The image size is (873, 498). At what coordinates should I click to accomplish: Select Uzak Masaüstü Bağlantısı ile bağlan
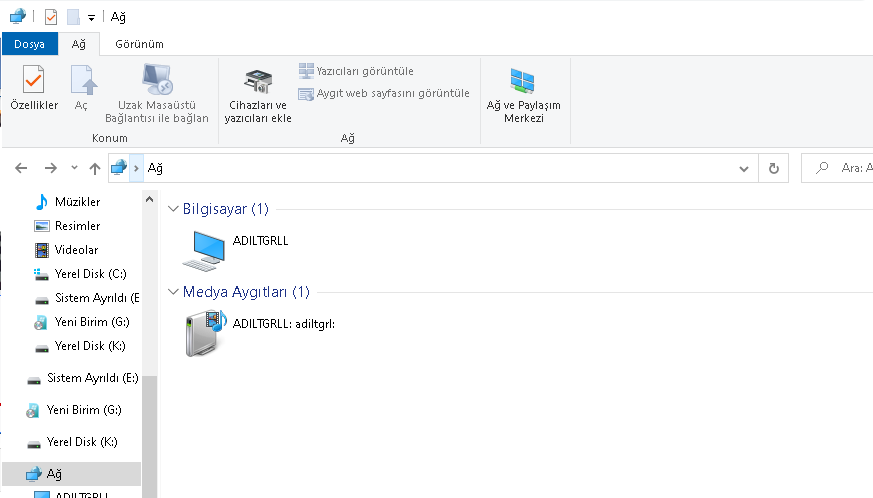pos(157,94)
